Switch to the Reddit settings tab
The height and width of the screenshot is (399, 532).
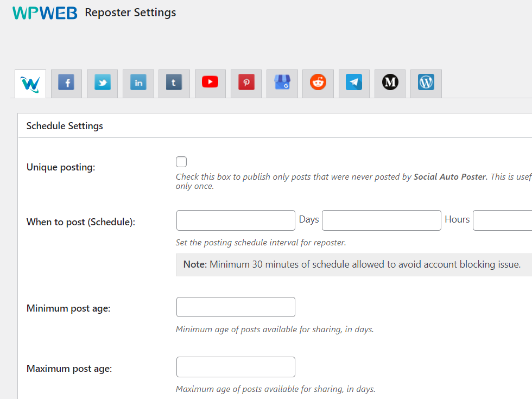[x=318, y=84]
